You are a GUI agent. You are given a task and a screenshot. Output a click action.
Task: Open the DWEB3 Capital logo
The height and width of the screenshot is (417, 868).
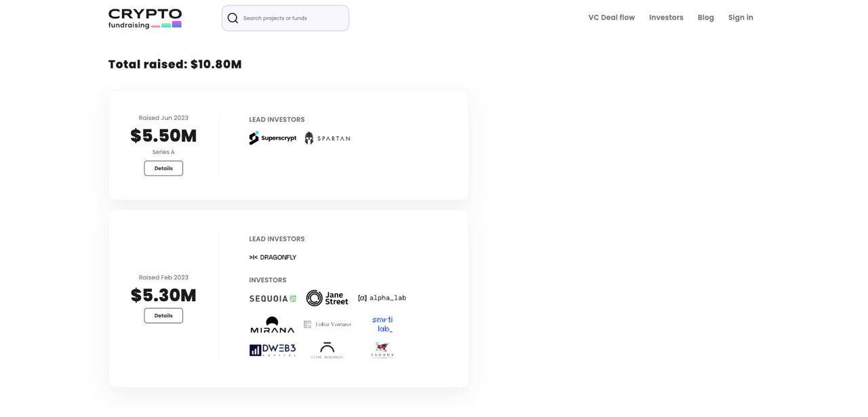click(x=273, y=350)
